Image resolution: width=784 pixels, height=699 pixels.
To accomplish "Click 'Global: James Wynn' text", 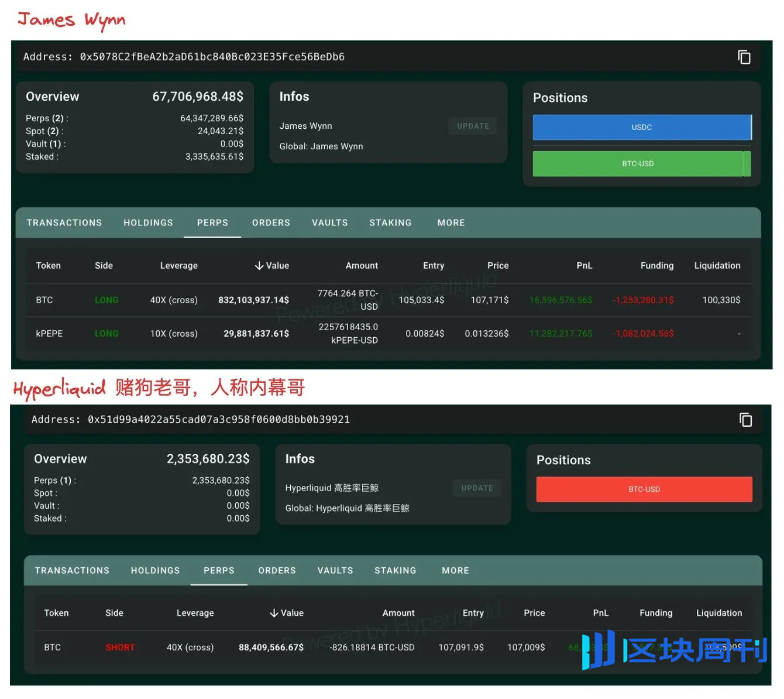I will (x=321, y=146).
